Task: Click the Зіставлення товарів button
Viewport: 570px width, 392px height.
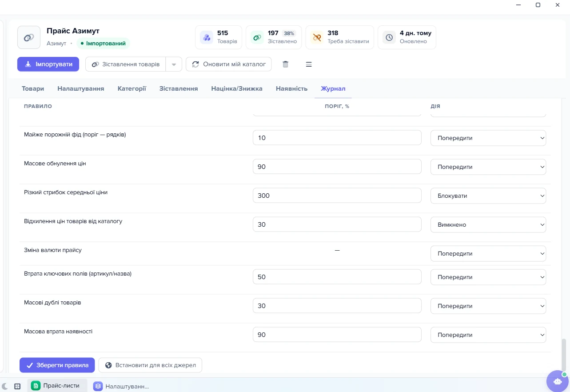Action: point(125,64)
